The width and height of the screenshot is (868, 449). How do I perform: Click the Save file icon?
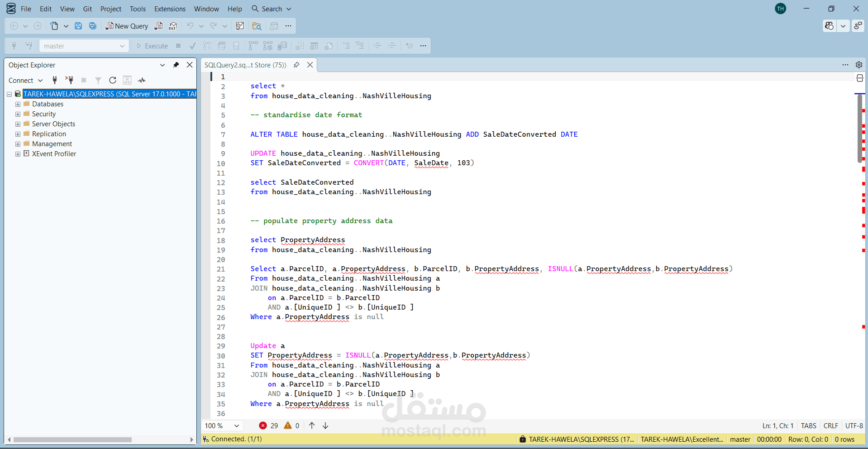78,26
